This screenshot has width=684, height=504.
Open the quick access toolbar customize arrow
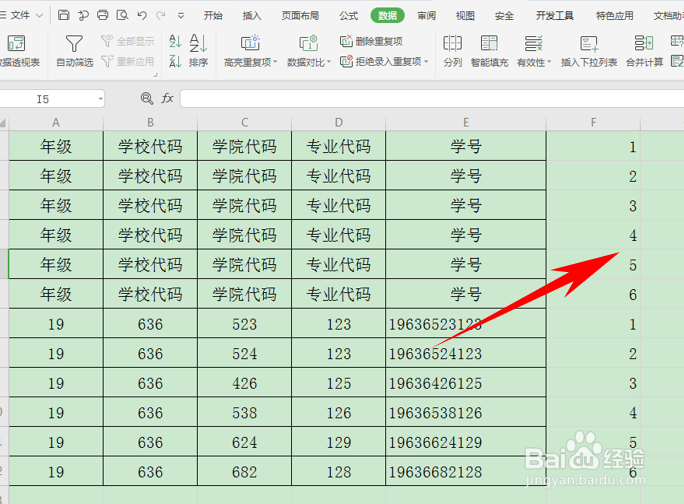pyautogui.click(x=181, y=16)
